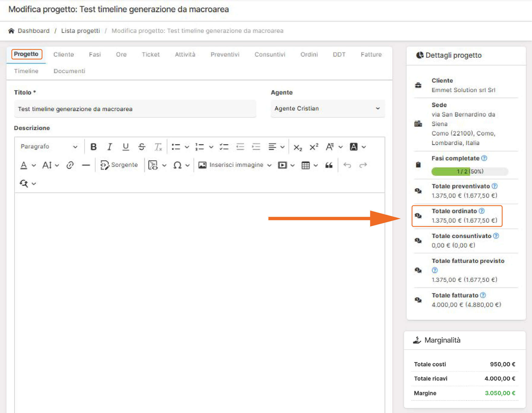Apply strikethrough formatting
The height and width of the screenshot is (413, 532).
pos(142,147)
